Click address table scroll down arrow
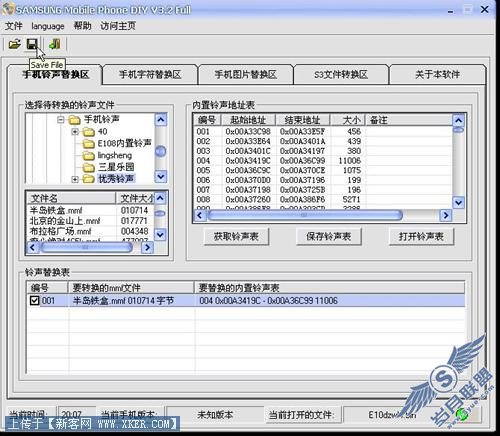Viewport: 500px width, 436px height. [x=459, y=202]
